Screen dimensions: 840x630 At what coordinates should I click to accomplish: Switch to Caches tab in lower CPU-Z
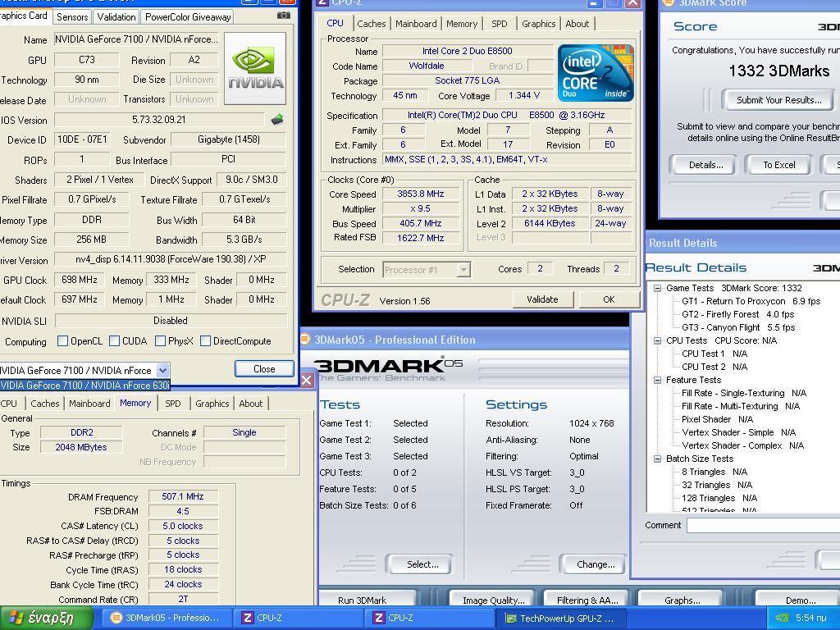click(44, 404)
